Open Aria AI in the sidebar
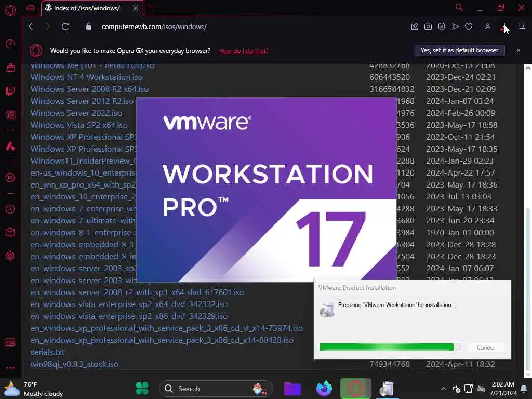The image size is (532, 399). pyautogui.click(x=10, y=146)
